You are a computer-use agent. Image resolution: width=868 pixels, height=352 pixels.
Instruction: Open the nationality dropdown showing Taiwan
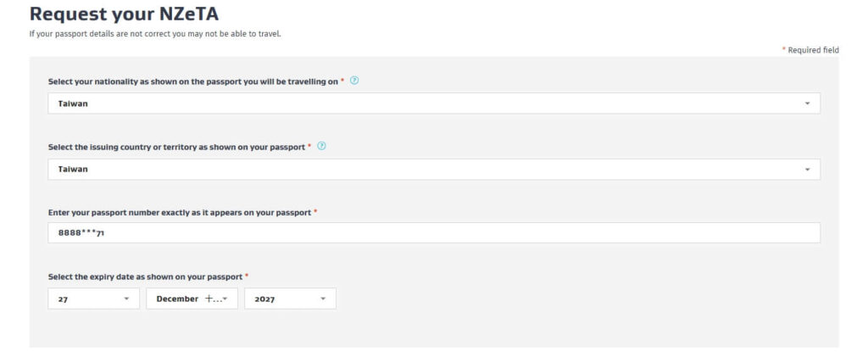424,103
